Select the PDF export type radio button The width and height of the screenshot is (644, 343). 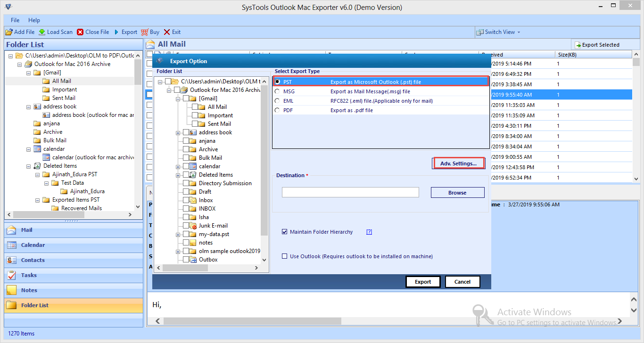277,110
